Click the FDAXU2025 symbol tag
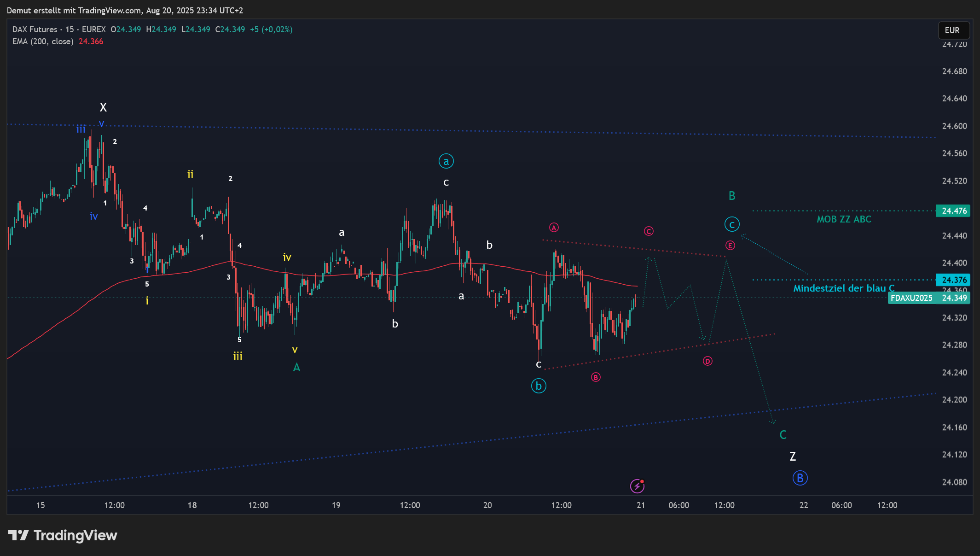 [x=911, y=298]
